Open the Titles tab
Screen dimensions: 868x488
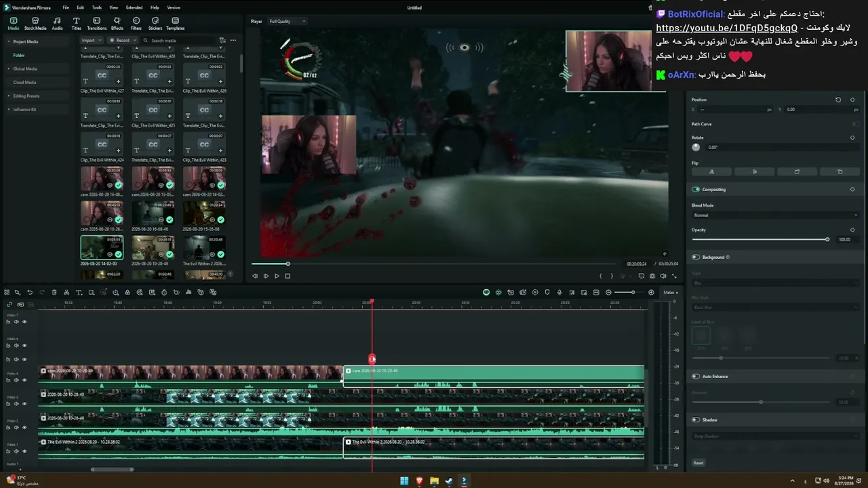(x=76, y=24)
